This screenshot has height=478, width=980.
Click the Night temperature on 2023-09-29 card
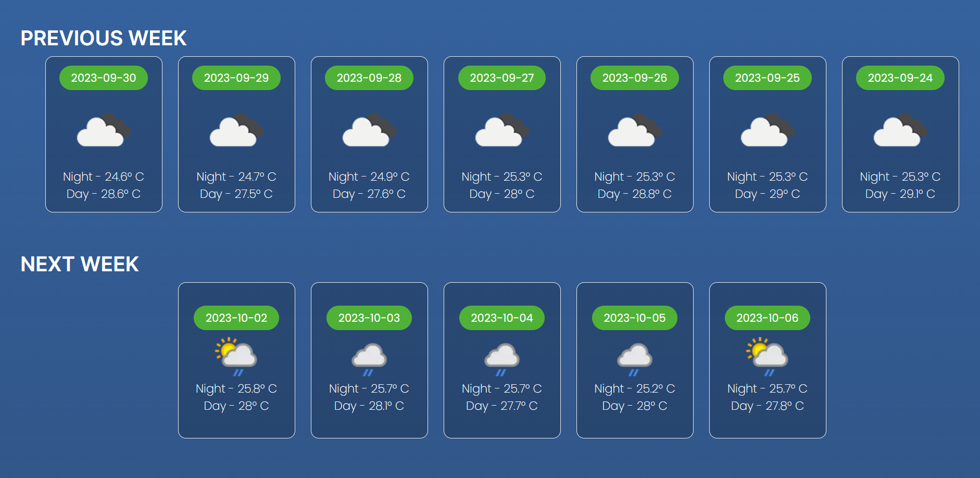click(x=236, y=177)
